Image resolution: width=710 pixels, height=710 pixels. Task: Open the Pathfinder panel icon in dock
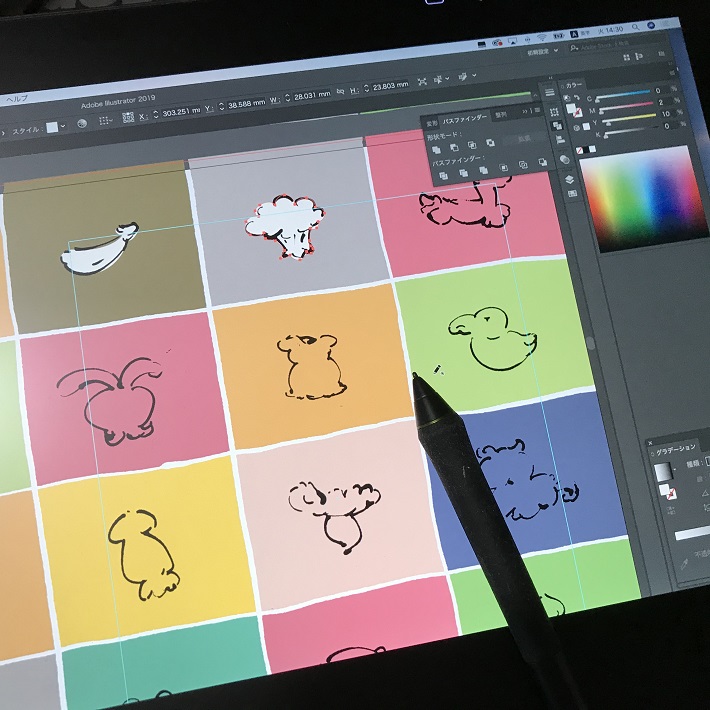point(557,125)
